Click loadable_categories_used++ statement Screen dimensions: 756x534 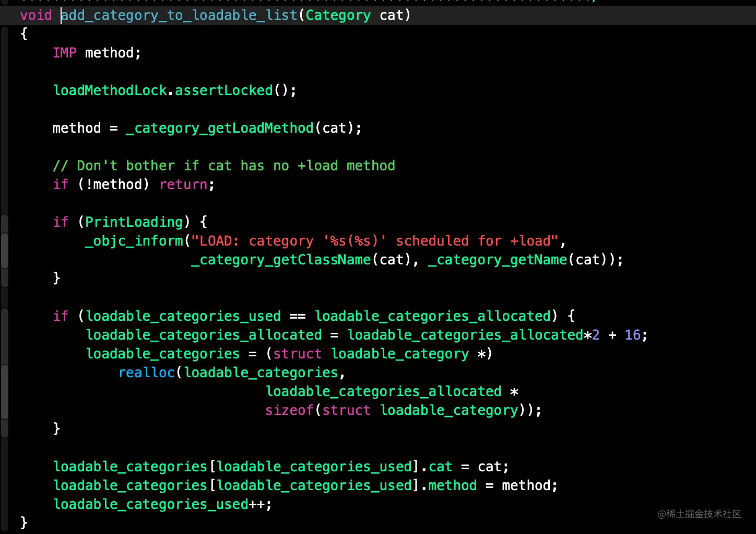pyautogui.click(x=162, y=504)
